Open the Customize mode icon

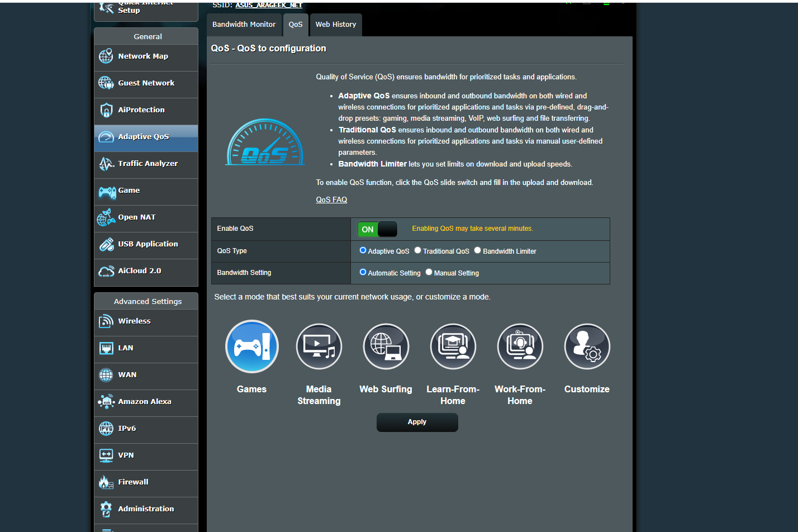point(587,346)
